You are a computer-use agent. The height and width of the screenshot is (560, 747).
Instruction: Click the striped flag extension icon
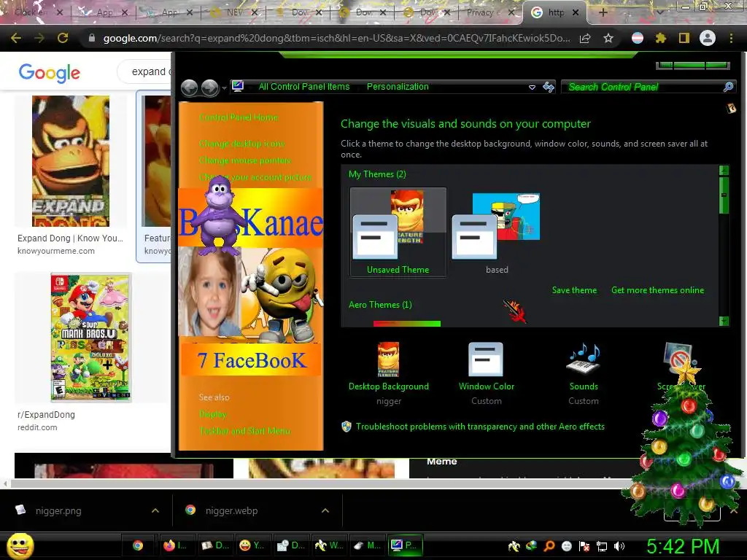click(638, 38)
